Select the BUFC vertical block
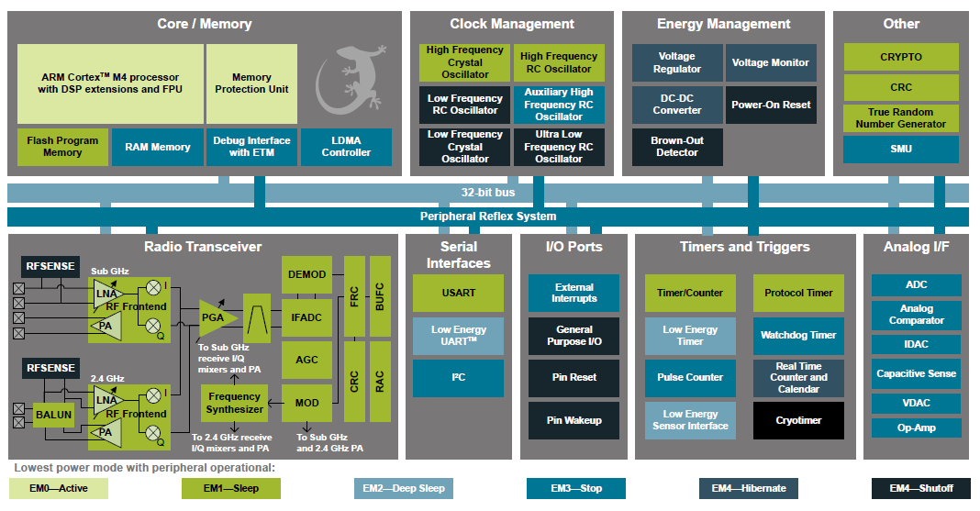Viewport: 980px width, 511px height. tap(380, 296)
